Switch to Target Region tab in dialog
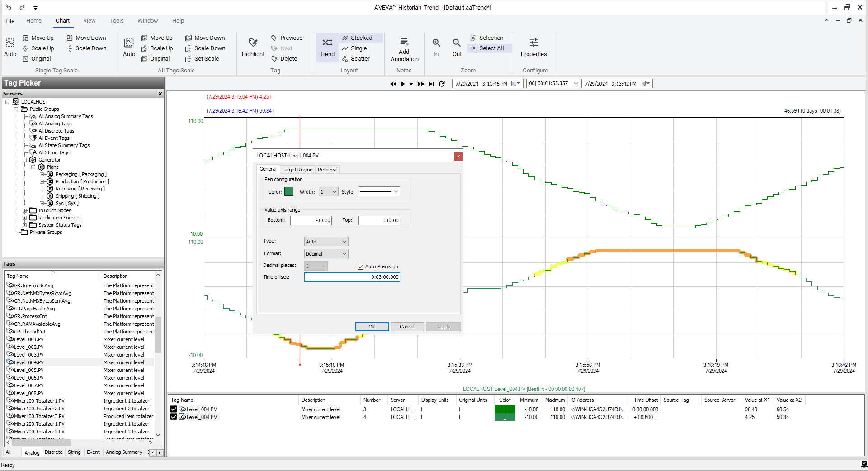Viewport: 868px width, 471px height. (x=297, y=170)
